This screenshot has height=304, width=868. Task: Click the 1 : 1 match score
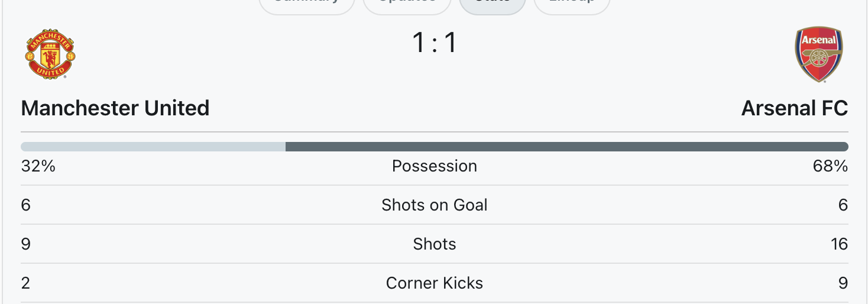[x=435, y=43]
